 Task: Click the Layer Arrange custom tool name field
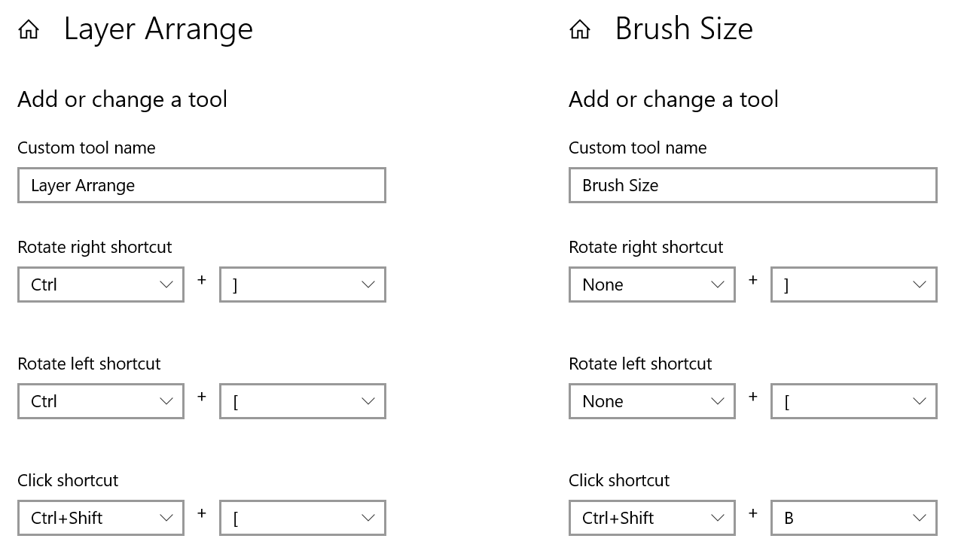201,185
